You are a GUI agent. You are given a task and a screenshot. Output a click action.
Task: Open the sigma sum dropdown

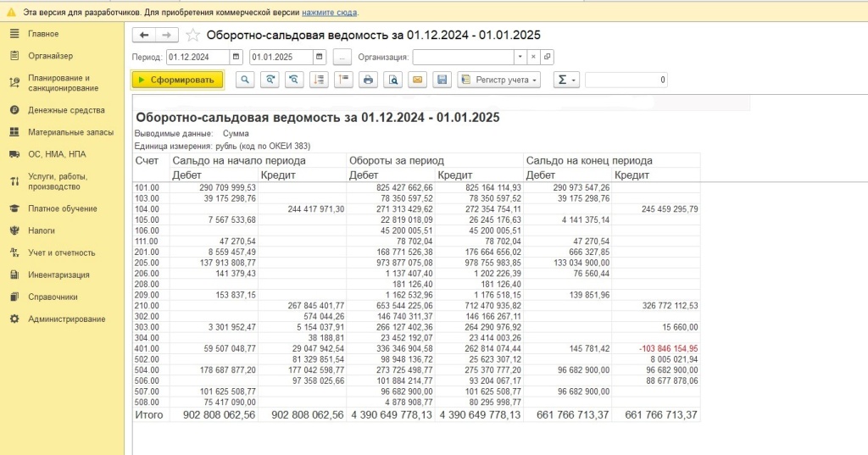566,80
